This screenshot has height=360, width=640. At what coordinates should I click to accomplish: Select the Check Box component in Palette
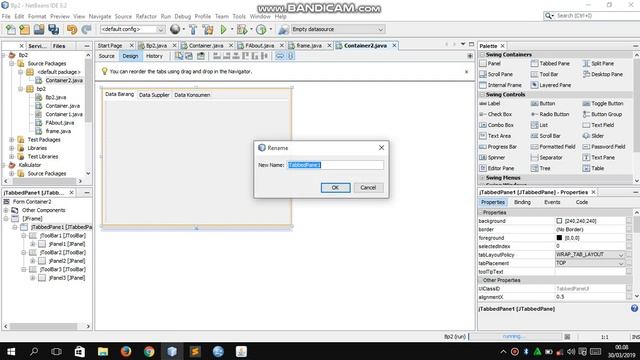[496, 114]
